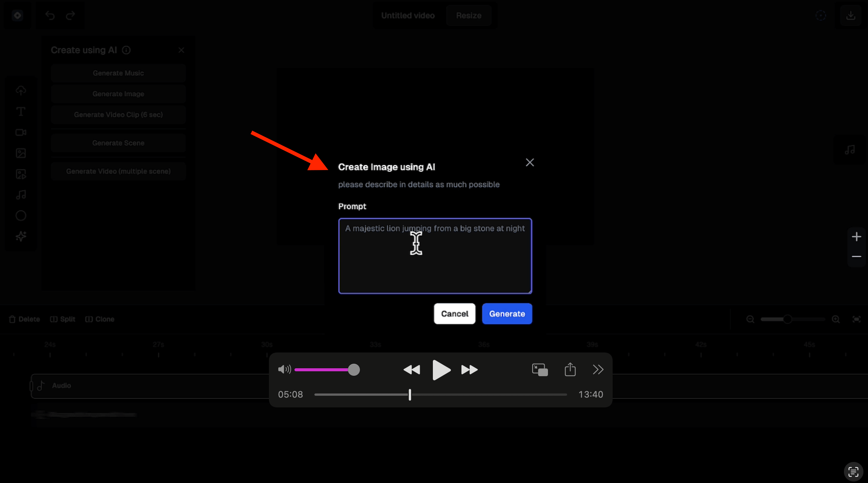Open picture-in-picture mode icon

540,370
